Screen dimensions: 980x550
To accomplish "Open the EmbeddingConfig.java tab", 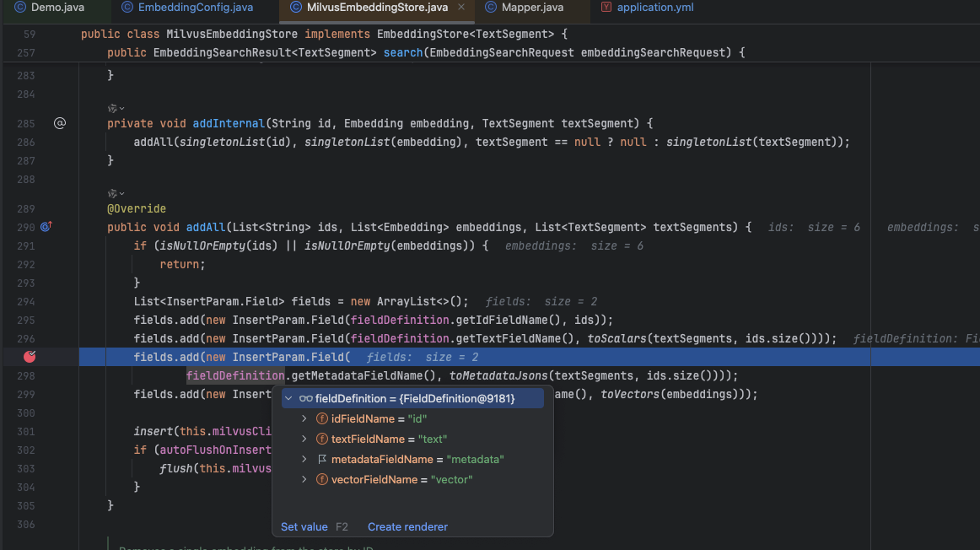I will 187,8.
